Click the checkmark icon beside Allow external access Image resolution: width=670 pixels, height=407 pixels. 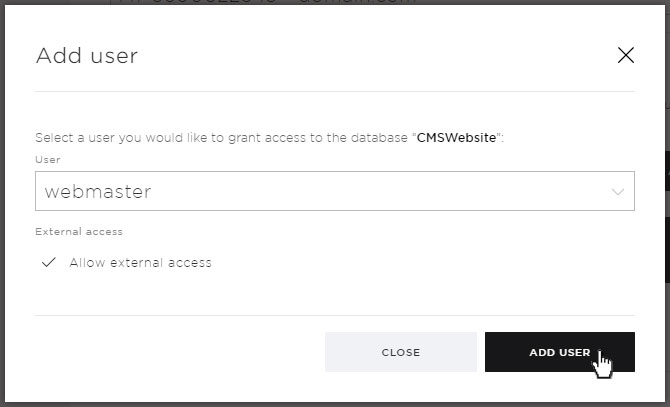point(49,262)
